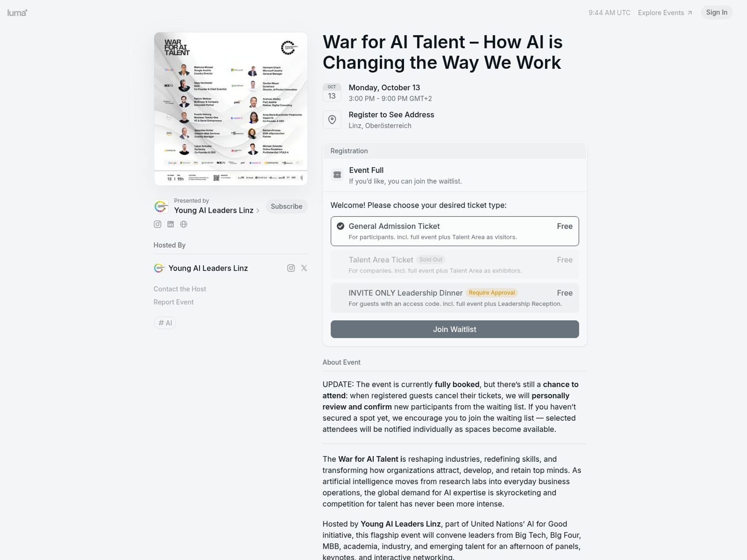Open host's X (Twitter) icon
Viewport: 747px width, 560px height.
point(304,268)
